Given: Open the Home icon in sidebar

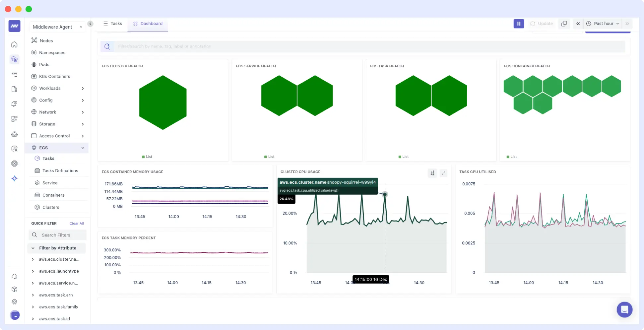Looking at the screenshot, I should click(x=15, y=44).
